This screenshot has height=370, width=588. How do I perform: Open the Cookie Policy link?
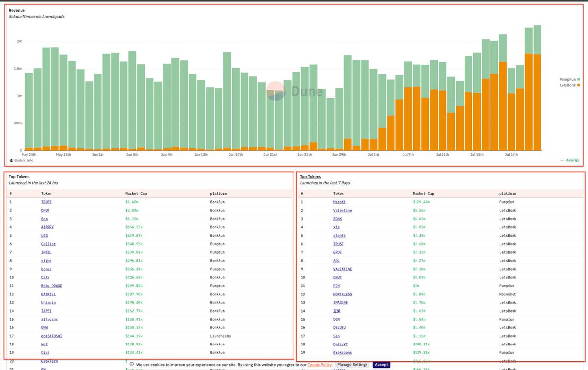[319, 365]
